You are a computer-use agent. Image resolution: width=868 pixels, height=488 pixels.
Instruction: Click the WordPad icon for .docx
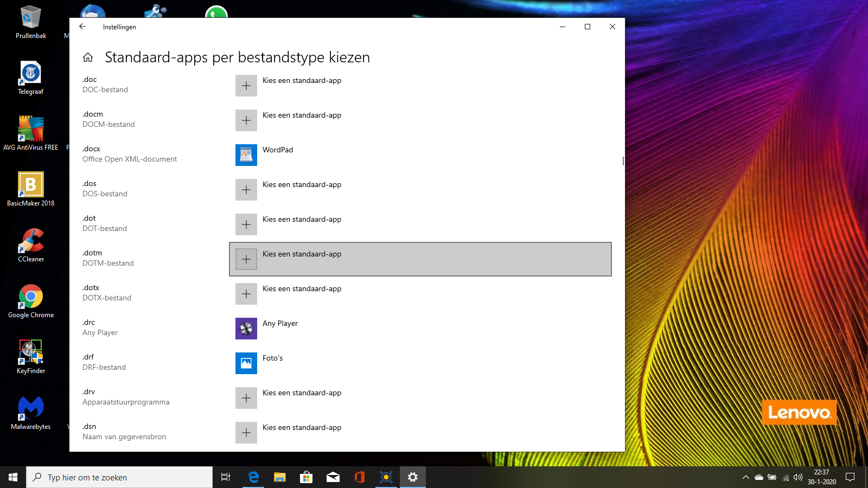pyautogui.click(x=246, y=155)
